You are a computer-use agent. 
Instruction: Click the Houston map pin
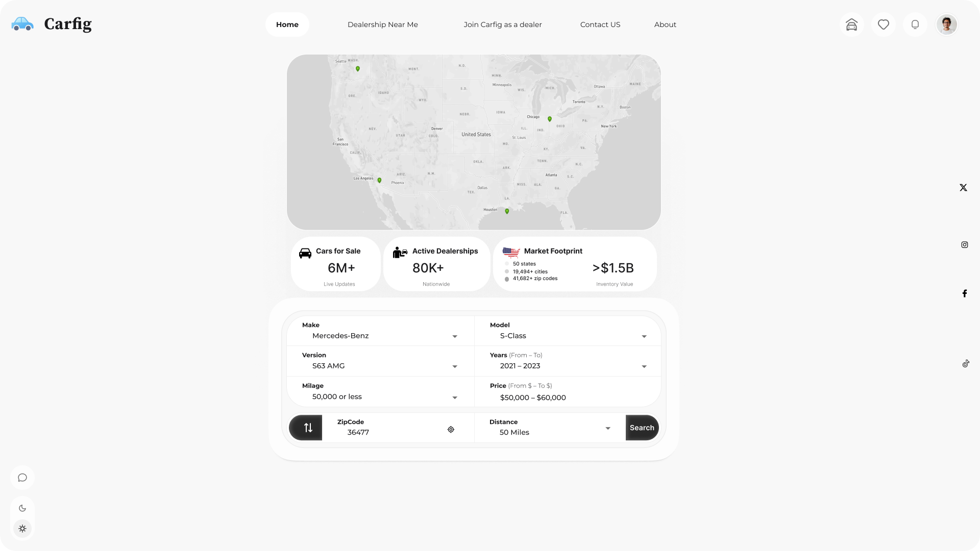[x=507, y=211]
